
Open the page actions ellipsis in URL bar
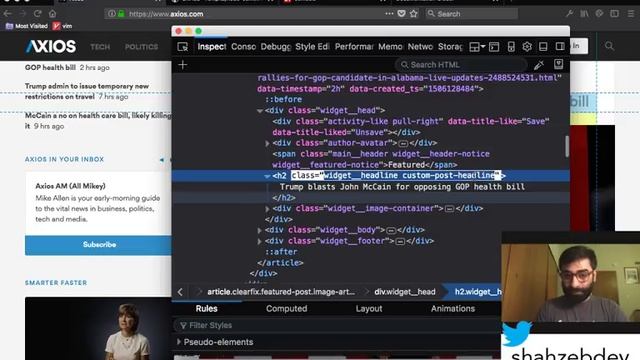(x=389, y=13)
